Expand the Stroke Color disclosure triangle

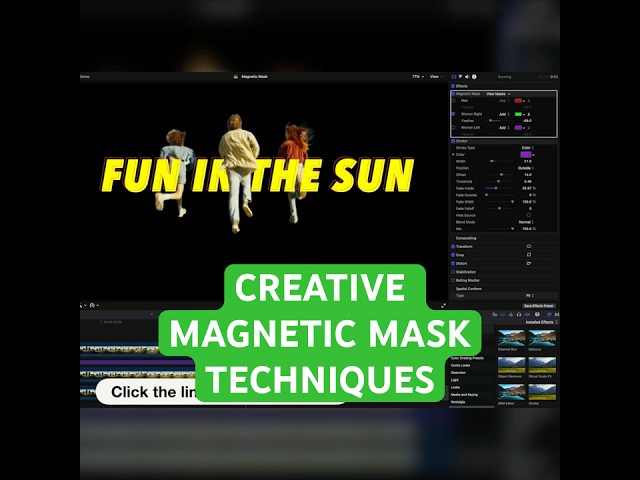(453, 155)
